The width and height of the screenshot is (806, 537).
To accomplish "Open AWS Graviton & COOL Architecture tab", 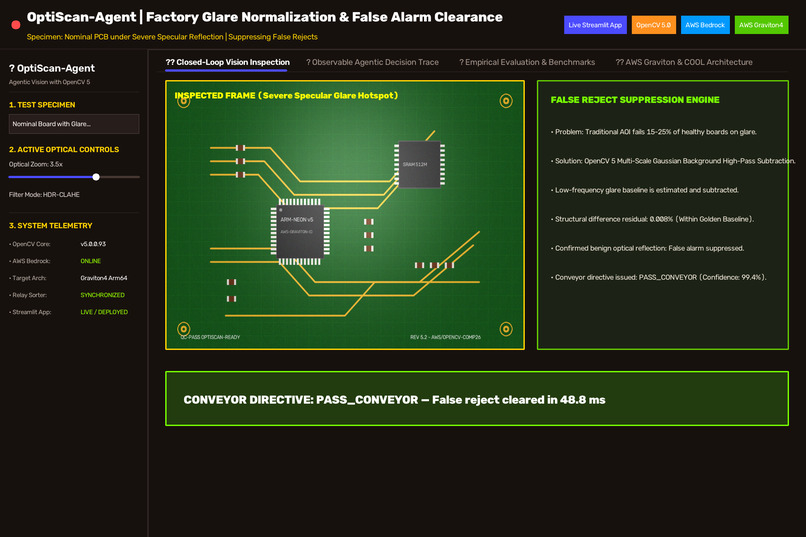I will point(684,62).
